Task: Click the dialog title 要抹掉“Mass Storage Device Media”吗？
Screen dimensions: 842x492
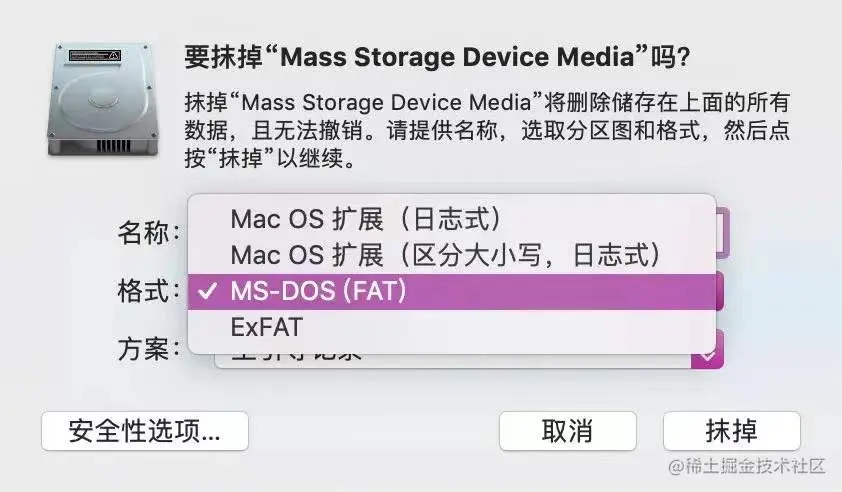Action: [437, 56]
